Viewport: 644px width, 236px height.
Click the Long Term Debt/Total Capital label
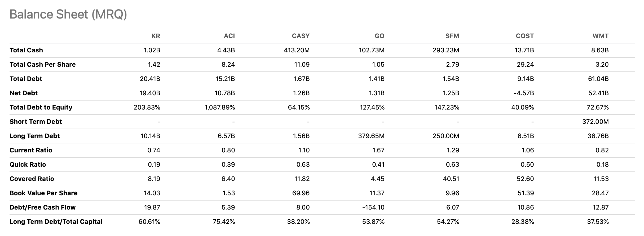(x=56, y=222)
